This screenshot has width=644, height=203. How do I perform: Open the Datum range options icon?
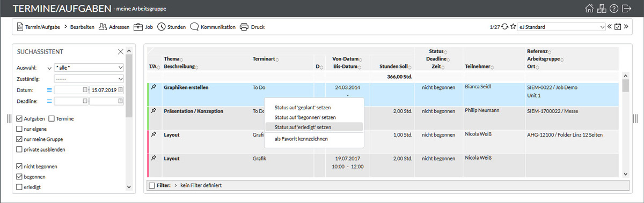coord(49,89)
